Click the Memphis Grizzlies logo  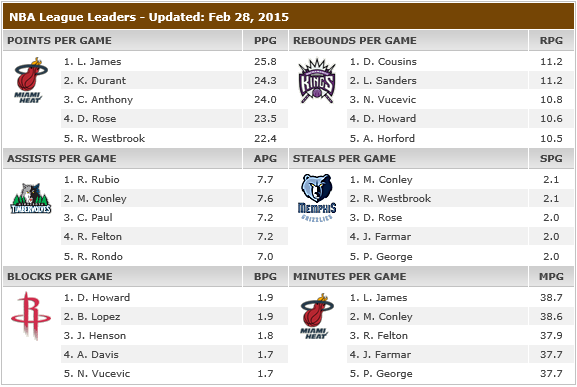click(x=317, y=198)
